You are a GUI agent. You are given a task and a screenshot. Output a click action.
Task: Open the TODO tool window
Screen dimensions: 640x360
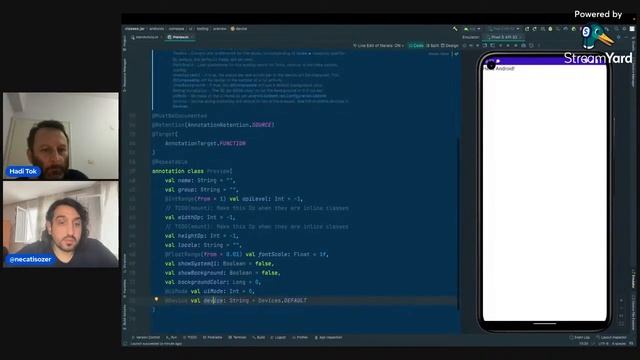tap(190, 338)
